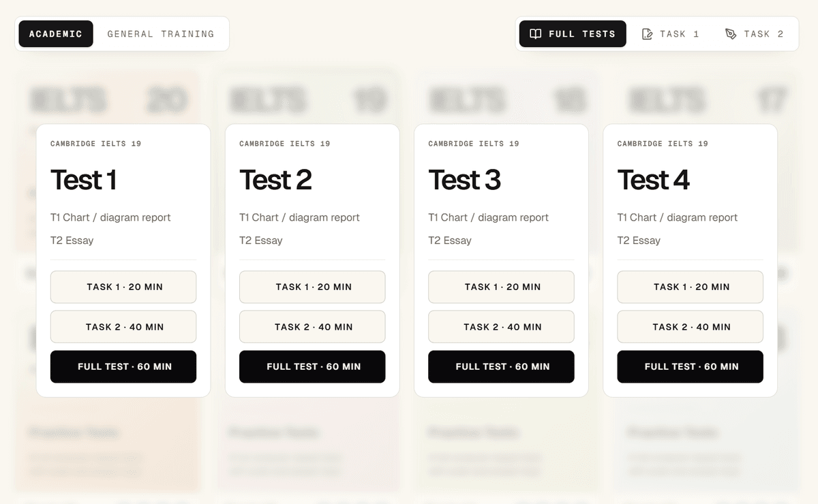Launch Full Test · 60 min for Test 4

click(x=690, y=366)
